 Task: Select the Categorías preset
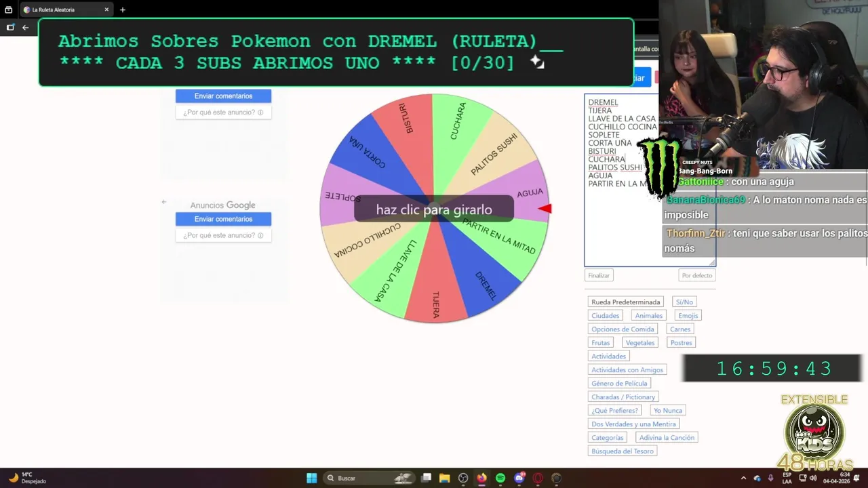coord(607,438)
